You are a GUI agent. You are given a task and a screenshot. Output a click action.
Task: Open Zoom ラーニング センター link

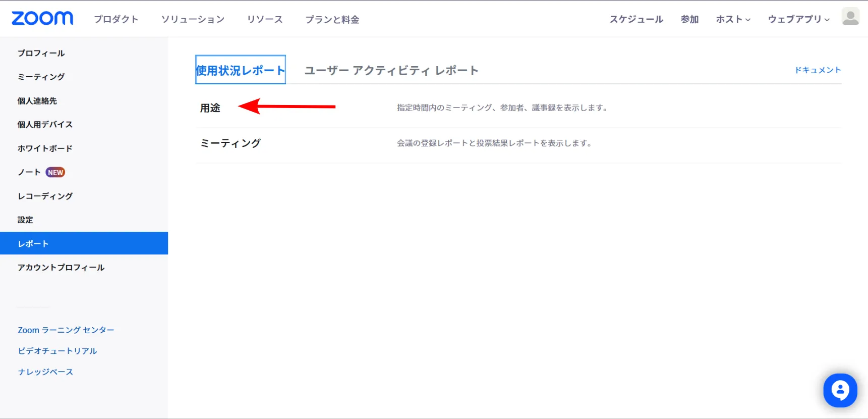point(66,330)
